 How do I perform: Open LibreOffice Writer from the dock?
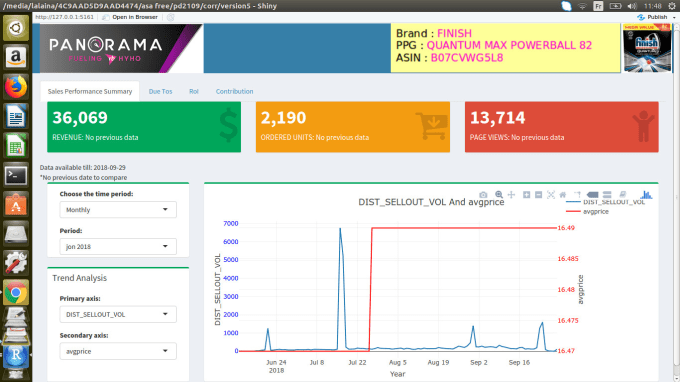click(x=16, y=116)
